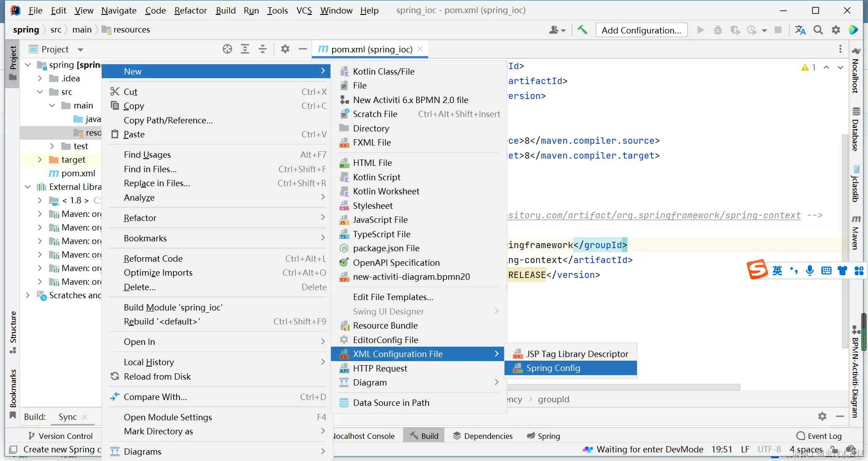Open Project panel options gear

tap(285, 49)
